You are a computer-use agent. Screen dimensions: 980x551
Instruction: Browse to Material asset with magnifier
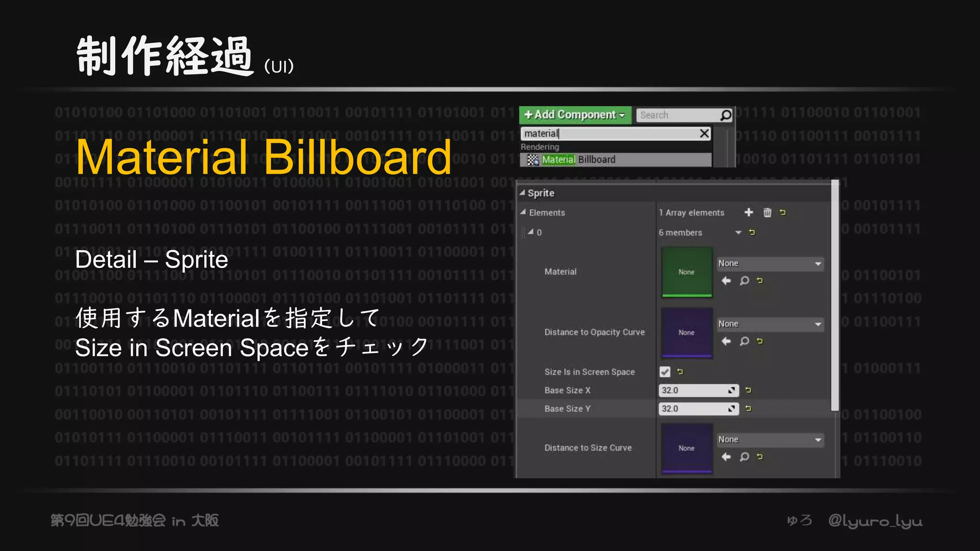744,281
